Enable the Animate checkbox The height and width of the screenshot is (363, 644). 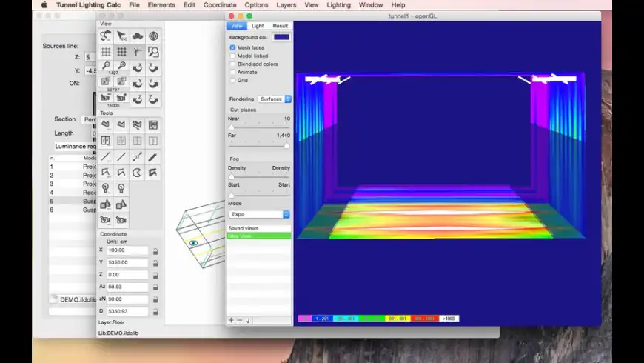233,73
